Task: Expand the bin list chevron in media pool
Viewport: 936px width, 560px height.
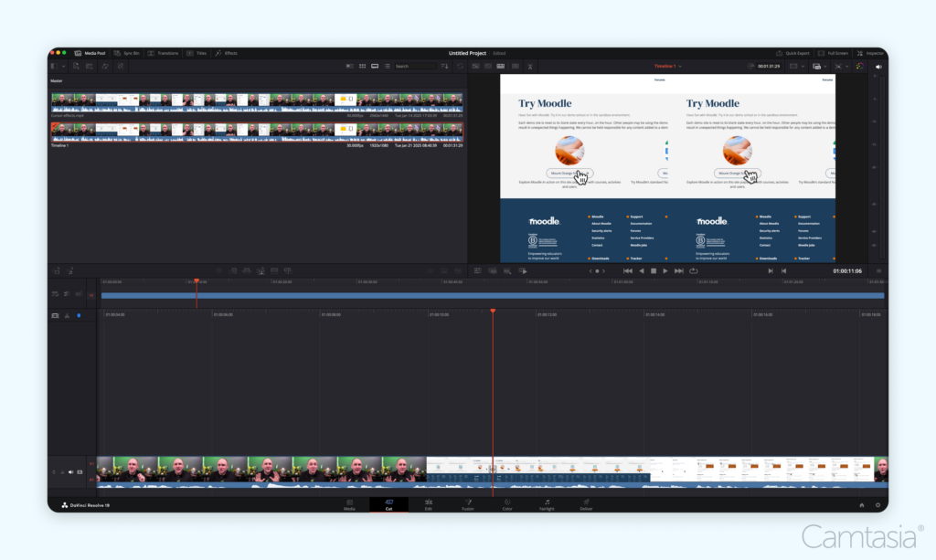Action: coord(63,66)
